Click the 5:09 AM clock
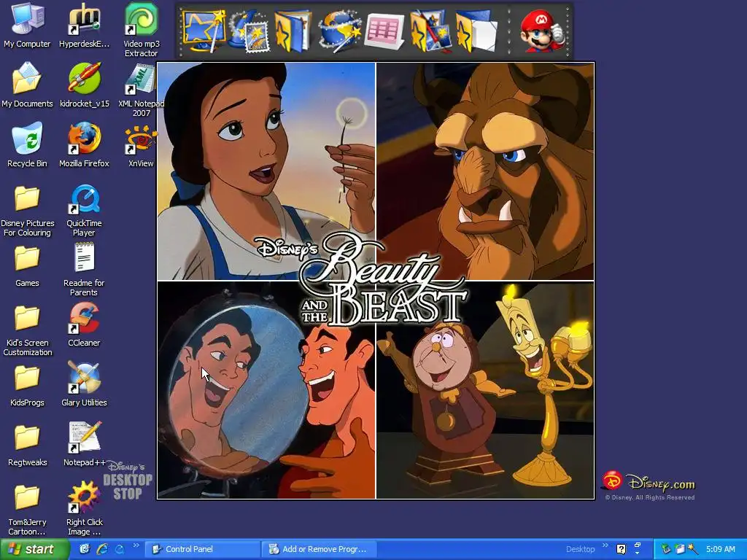747x560 pixels. [x=720, y=549]
